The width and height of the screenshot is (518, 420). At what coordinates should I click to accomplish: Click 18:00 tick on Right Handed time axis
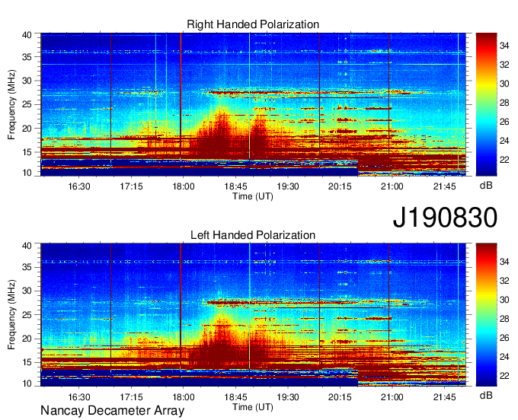click(184, 186)
